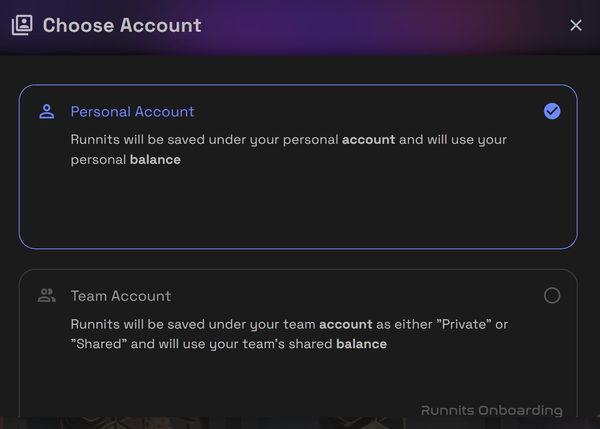Click the Personal Account person icon

pyautogui.click(x=46, y=111)
